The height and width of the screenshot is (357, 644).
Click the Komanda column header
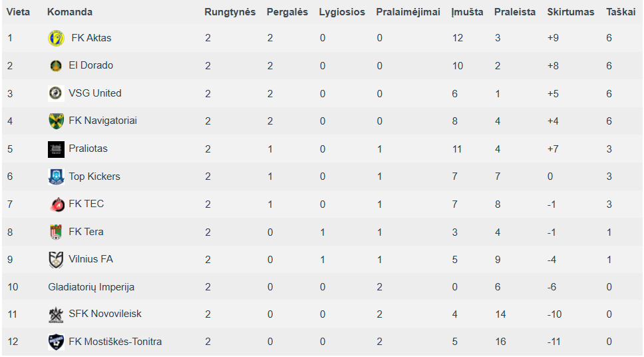tap(70, 12)
